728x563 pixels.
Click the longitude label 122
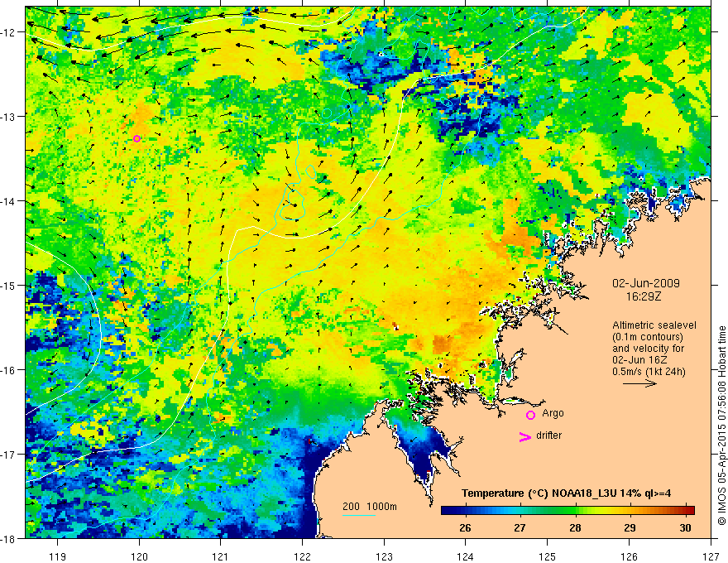302,556
